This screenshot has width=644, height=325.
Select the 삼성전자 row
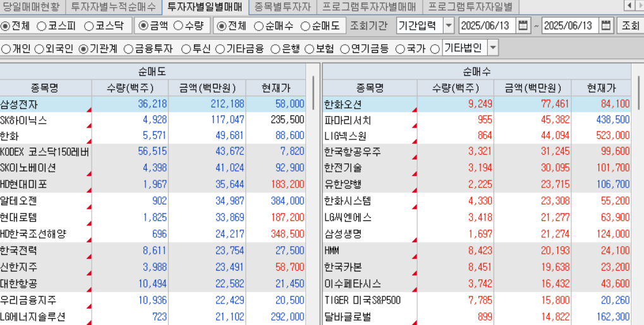pyautogui.click(x=153, y=104)
